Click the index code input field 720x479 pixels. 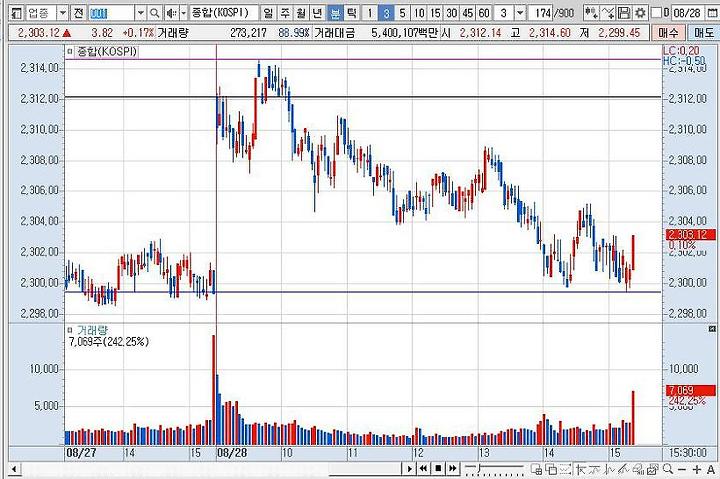112,13
